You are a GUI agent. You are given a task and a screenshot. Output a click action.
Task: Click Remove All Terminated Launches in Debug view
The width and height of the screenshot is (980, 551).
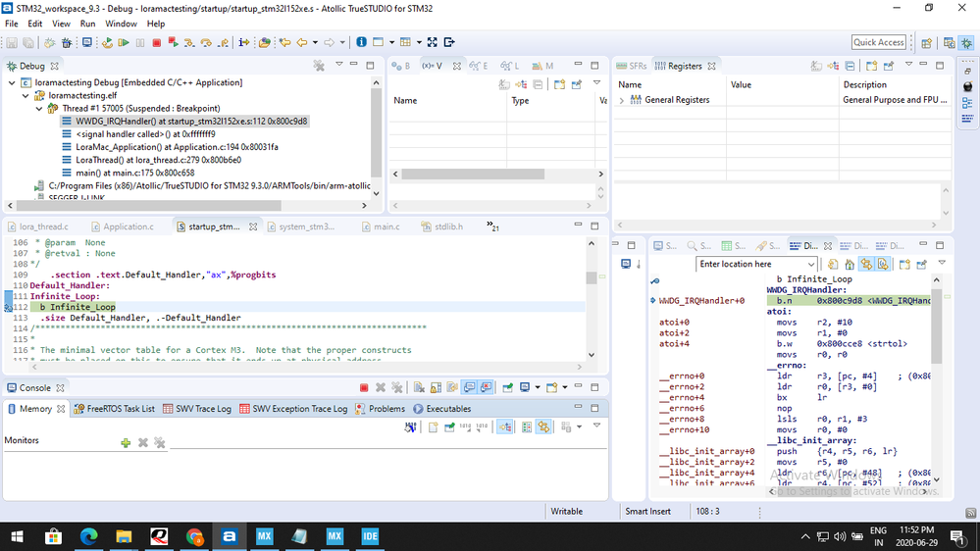pyautogui.click(x=319, y=66)
